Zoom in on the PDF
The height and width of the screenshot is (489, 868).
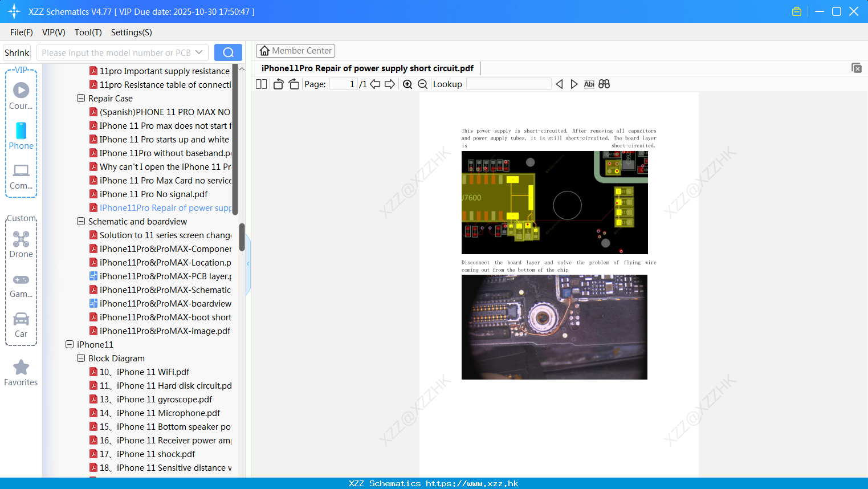click(x=407, y=84)
